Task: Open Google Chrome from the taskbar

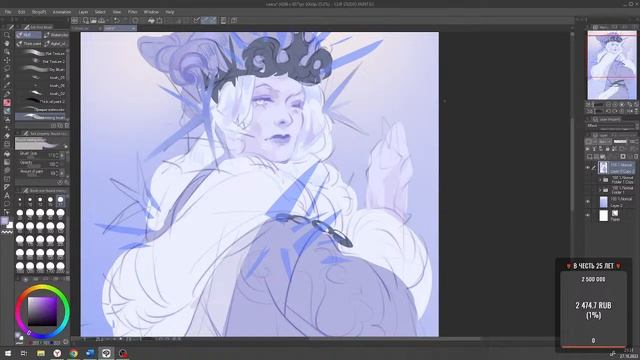Action: click(x=73, y=353)
